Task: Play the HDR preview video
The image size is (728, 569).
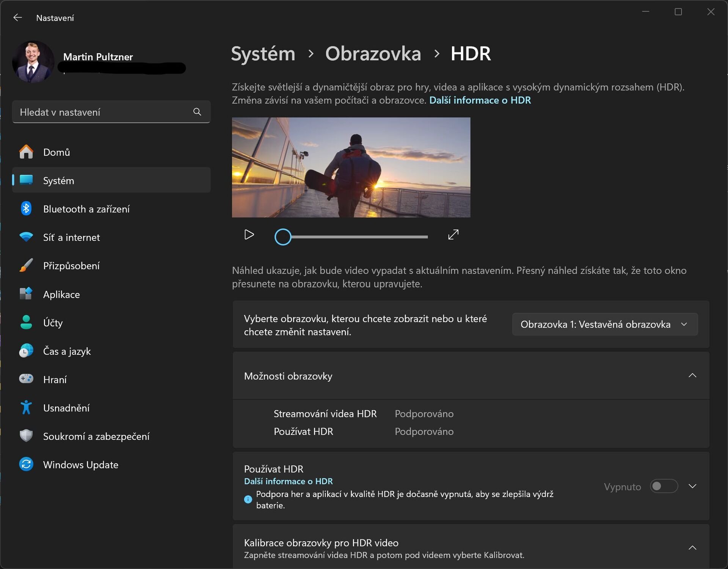Action: [249, 235]
